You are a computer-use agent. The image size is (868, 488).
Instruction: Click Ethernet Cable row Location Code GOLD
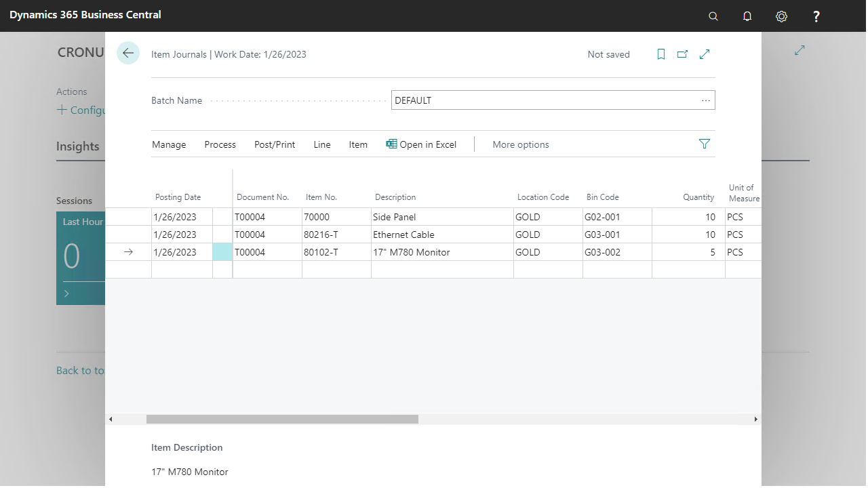548,235
